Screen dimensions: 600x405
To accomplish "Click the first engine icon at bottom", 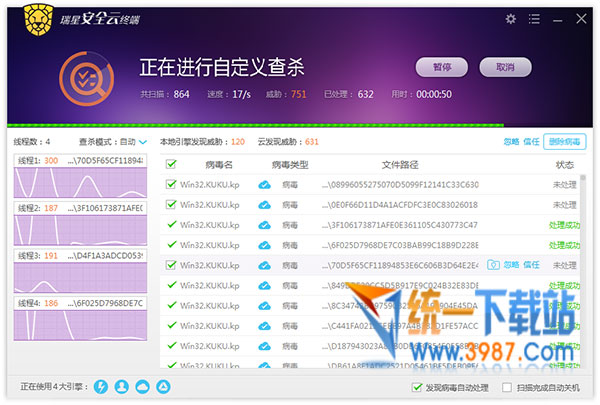I will pos(100,387).
